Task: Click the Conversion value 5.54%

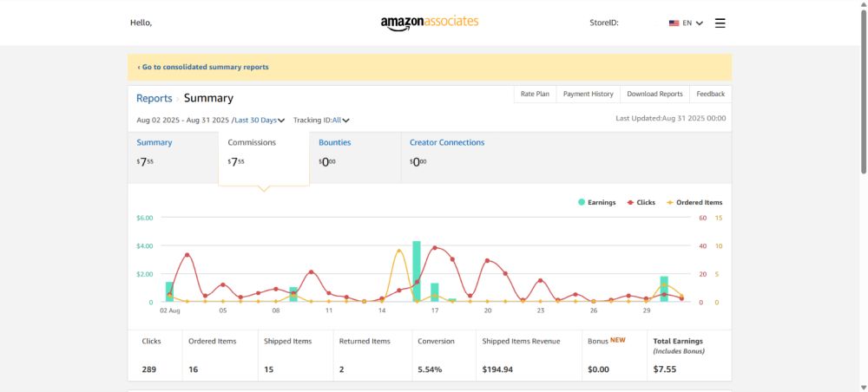Action: pyautogui.click(x=431, y=369)
